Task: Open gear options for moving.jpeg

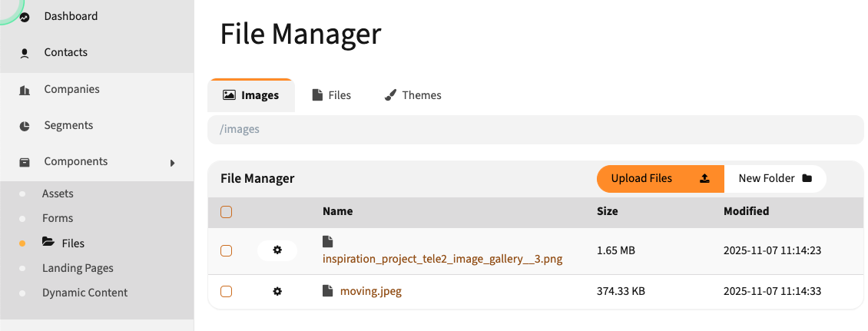Action: coord(277,291)
